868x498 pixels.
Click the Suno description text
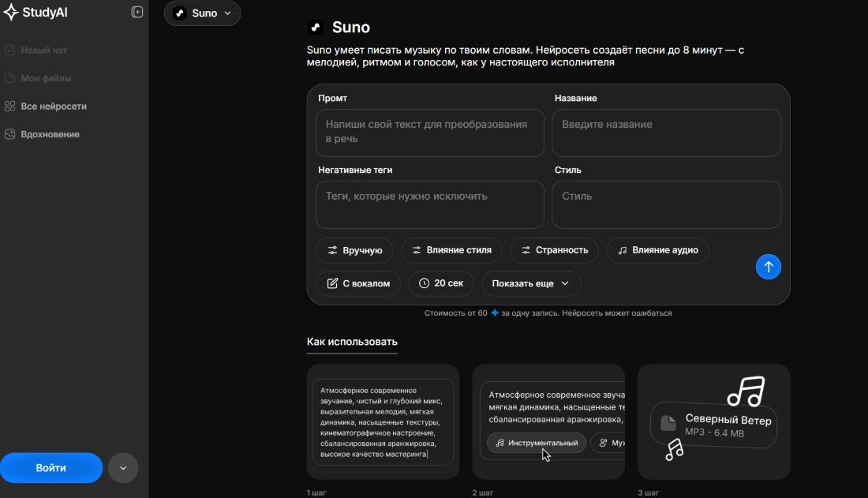526,56
